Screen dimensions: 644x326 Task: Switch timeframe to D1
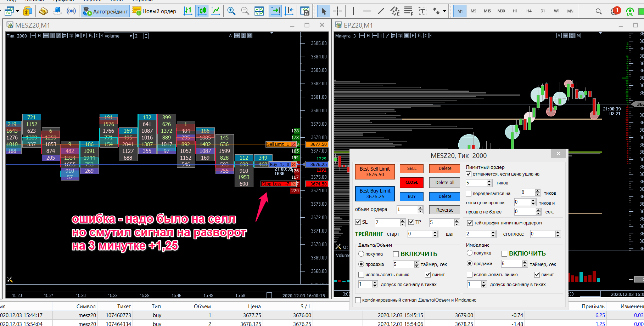click(x=543, y=11)
